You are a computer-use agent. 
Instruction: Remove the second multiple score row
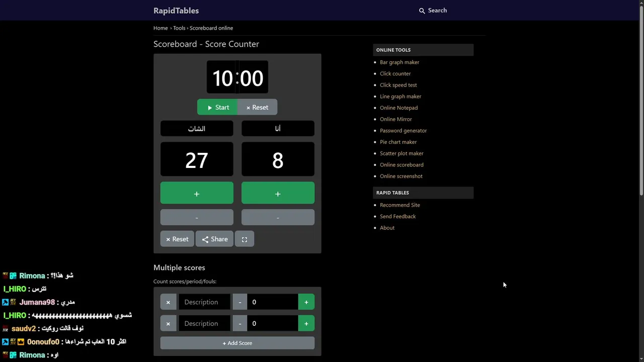[168, 323]
